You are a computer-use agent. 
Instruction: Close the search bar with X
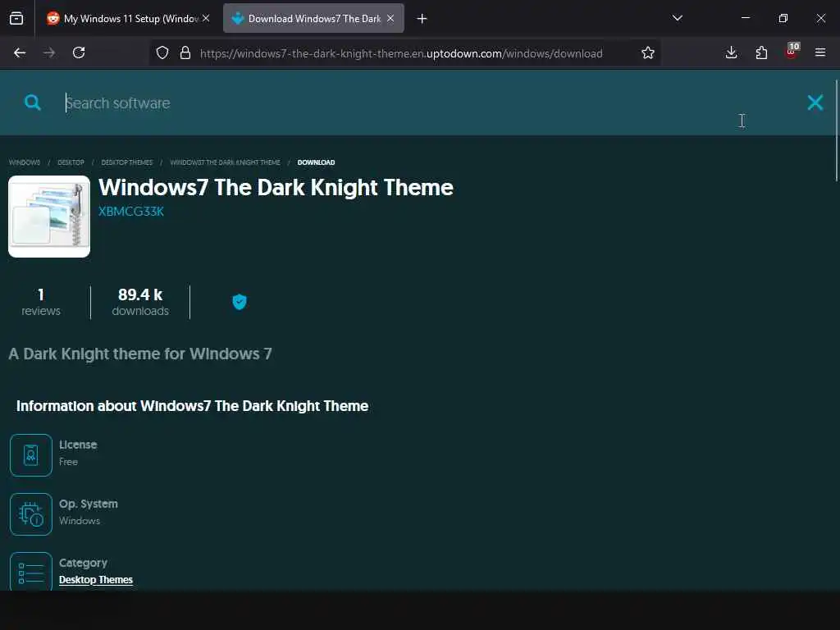(815, 103)
